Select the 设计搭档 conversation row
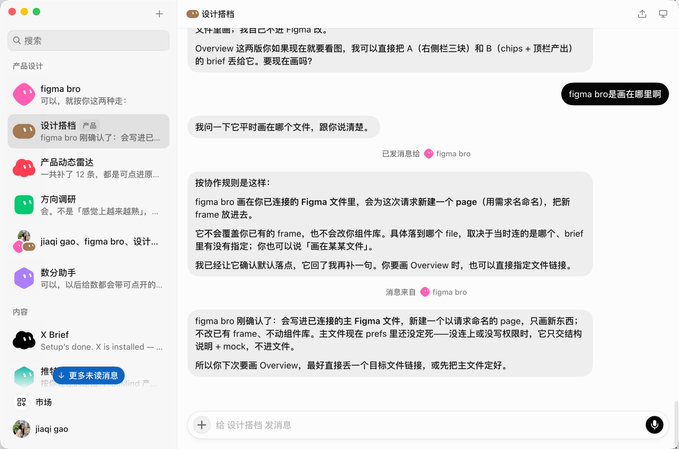Image resolution: width=679 pixels, height=449 pixels. (88, 131)
